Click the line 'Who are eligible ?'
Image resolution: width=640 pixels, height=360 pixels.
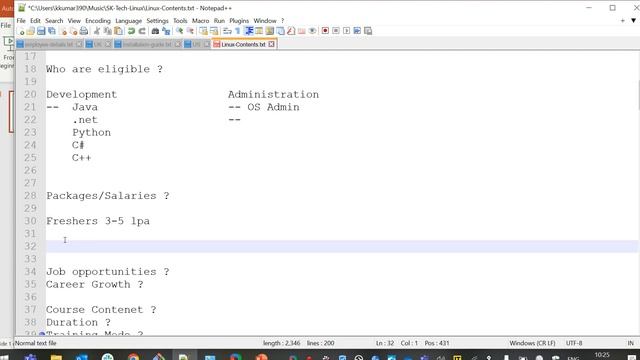coord(104,69)
